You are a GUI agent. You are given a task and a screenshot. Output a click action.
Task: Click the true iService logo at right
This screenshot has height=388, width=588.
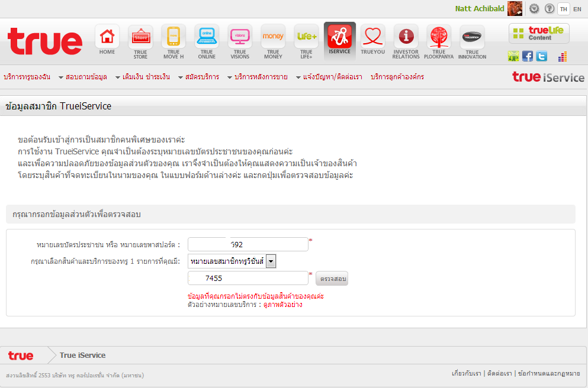(x=548, y=77)
